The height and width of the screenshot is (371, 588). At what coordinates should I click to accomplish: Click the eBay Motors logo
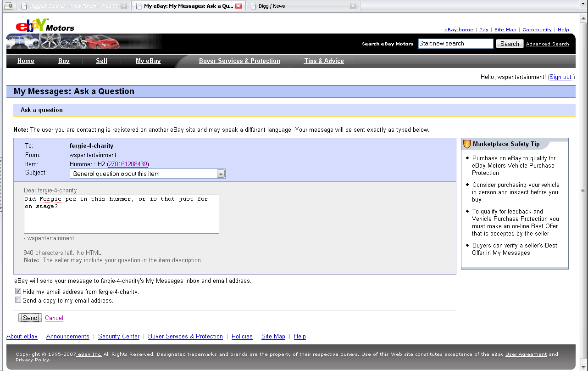44,26
